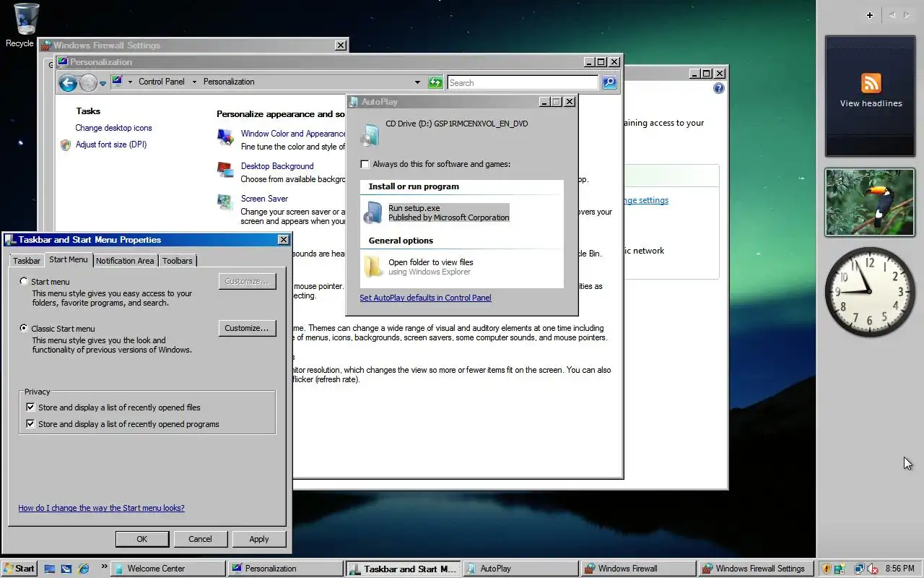Image resolution: width=924 pixels, height=578 pixels.
Task: Expand Quick Launch overflow chevron on taskbar
Action: pyautogui.click(x=104, y=566)
